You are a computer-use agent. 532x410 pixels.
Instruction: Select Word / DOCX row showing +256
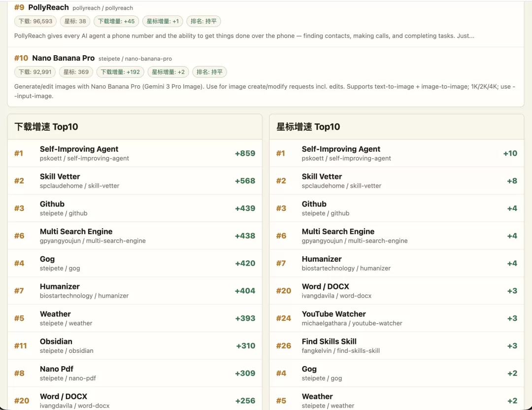[x=134, y=399]
